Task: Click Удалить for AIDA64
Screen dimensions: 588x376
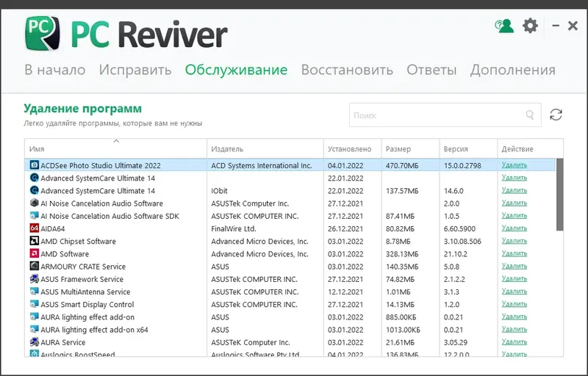Action: click(514, 228)
